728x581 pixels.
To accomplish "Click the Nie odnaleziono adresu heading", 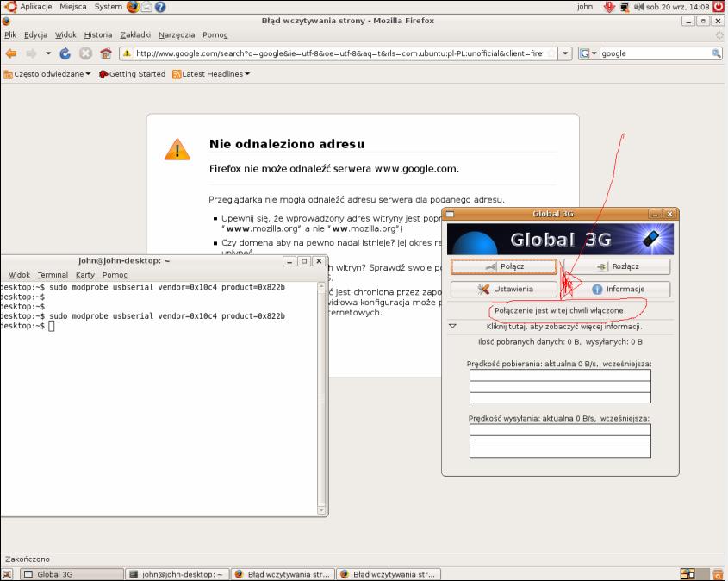I will pos(287,144).
